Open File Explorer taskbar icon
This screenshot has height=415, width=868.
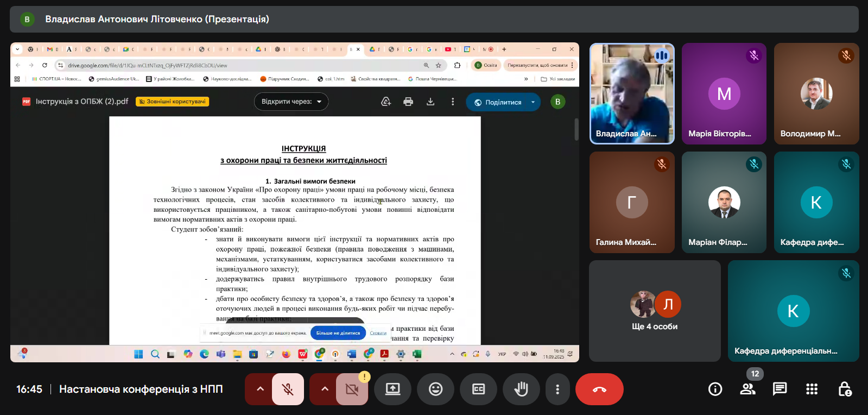tap(237, 354)
